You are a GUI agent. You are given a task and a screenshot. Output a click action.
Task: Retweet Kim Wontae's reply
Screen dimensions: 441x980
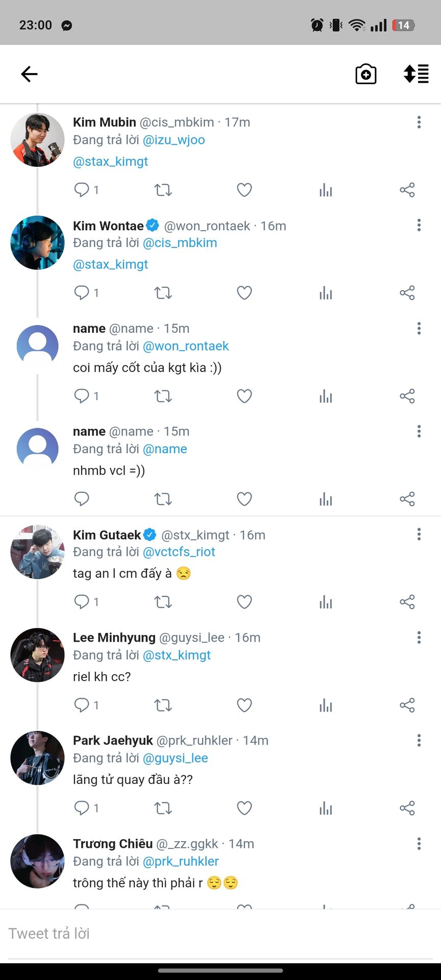click(x=163, y=293)
